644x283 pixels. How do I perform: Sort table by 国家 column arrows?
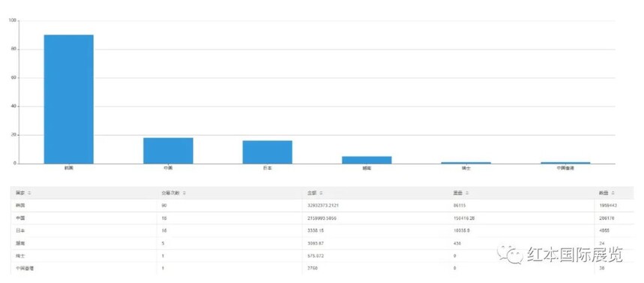(29, 193)
